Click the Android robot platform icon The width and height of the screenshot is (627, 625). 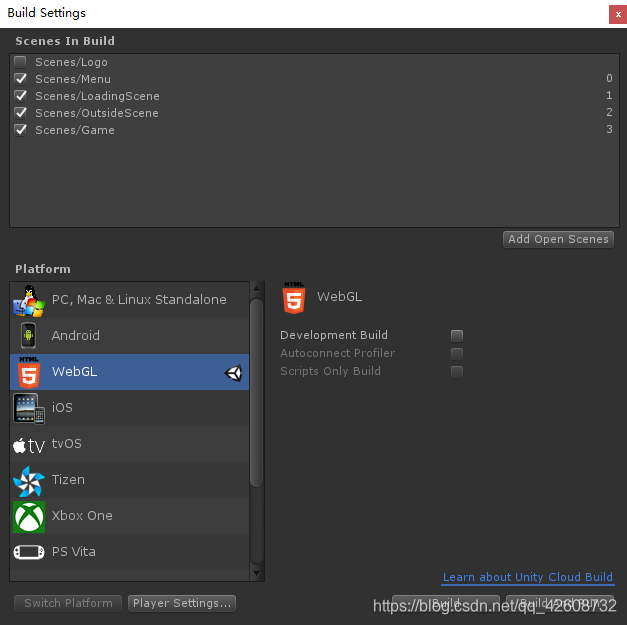click(x=28, y=335)
